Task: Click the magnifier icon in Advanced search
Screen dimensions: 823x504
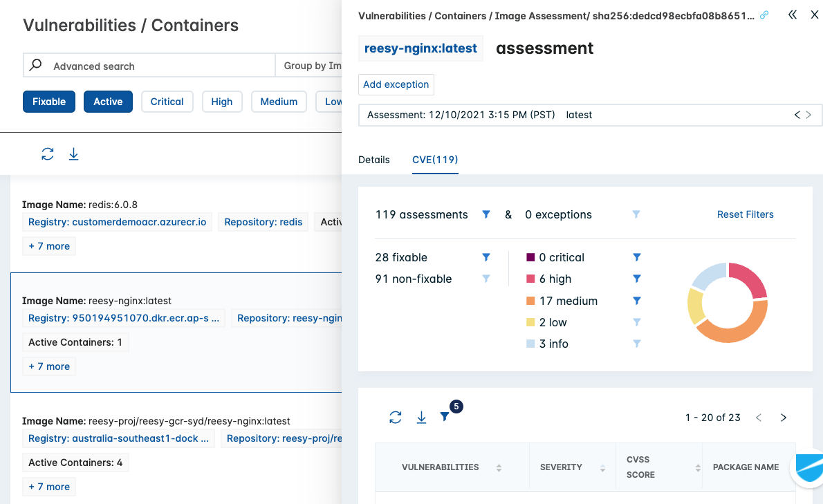Action: [36, 65]
